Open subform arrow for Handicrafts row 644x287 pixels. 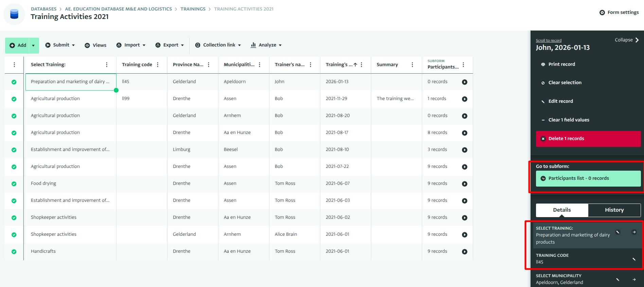tap(464, 252)
